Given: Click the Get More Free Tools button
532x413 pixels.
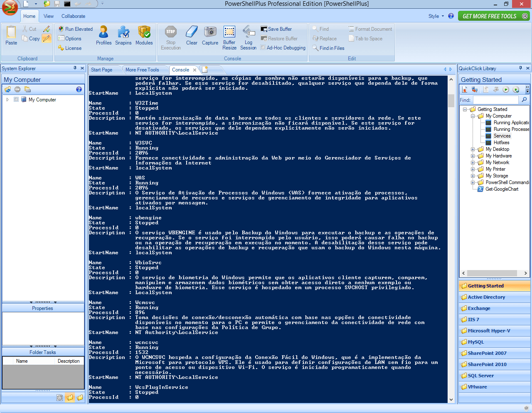Looking at the screenshot, I should [494, 16].
